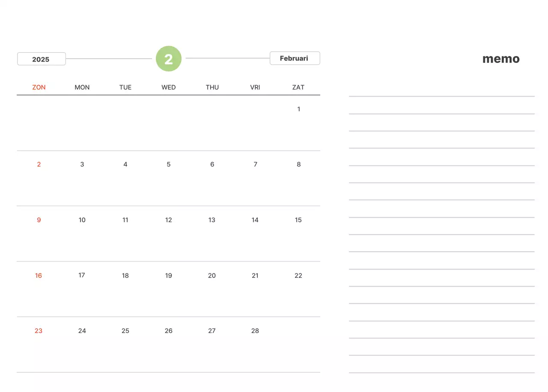Choose date 6 under THU
548x392 pixels.
tap(212, 164)
